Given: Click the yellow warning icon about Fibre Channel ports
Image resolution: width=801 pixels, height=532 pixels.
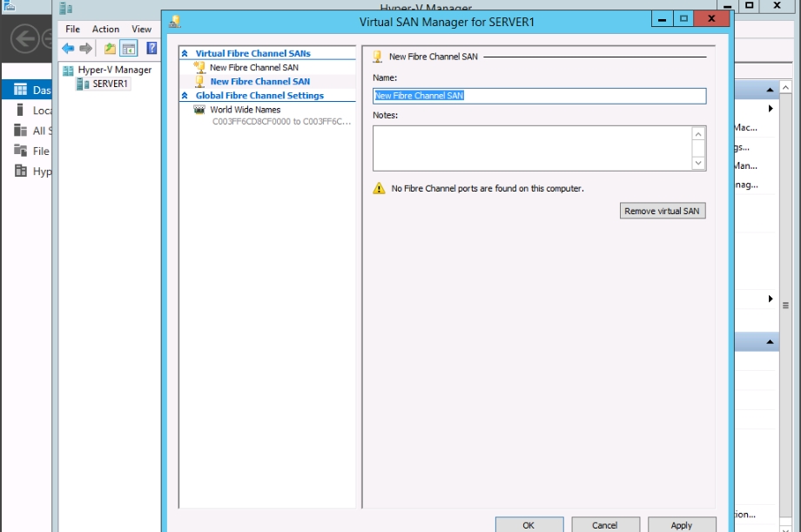Looking at the screenshot, I should (x=379, y=188).
